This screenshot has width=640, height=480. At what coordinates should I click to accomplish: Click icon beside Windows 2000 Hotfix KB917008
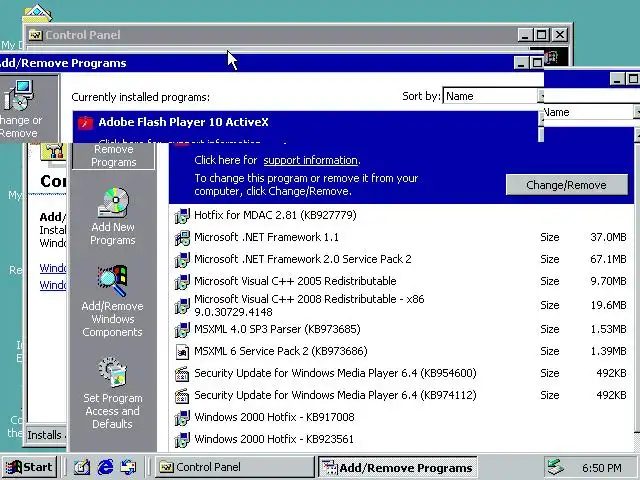(182, 418)
